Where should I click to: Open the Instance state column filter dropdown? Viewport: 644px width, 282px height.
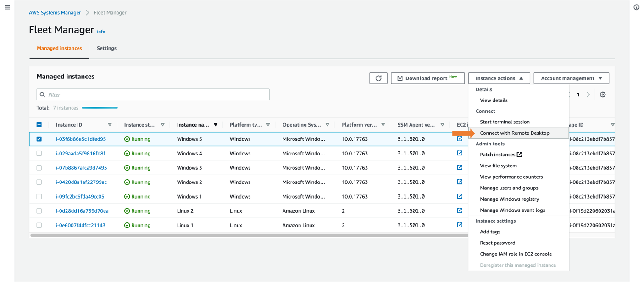click(x=163, y=124)
